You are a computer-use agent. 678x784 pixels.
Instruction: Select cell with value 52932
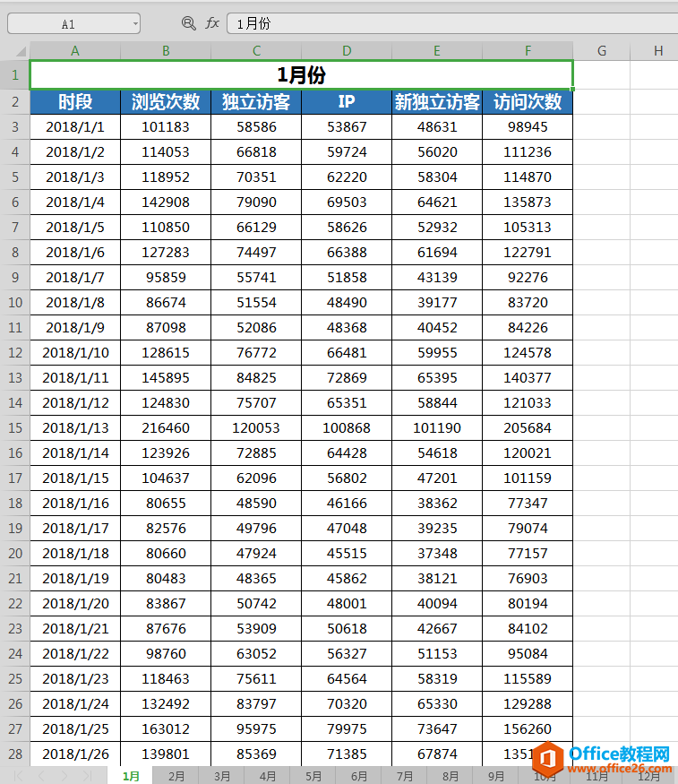437,228
